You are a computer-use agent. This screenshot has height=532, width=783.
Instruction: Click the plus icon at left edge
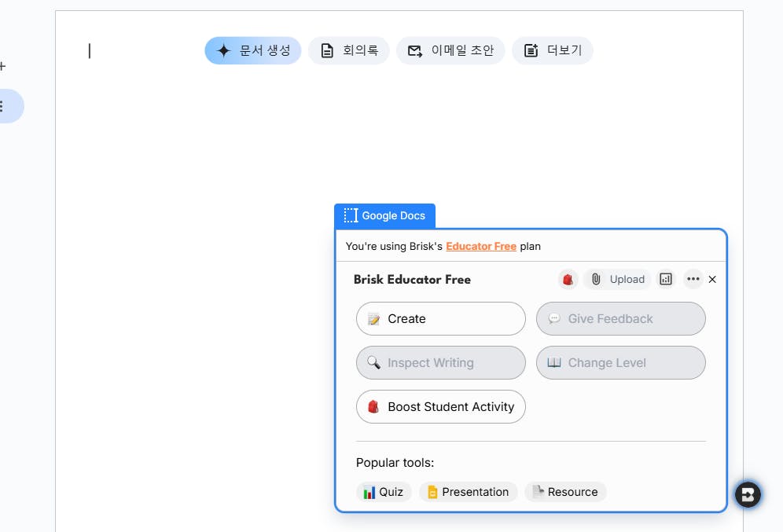click(x=2, y=66)
